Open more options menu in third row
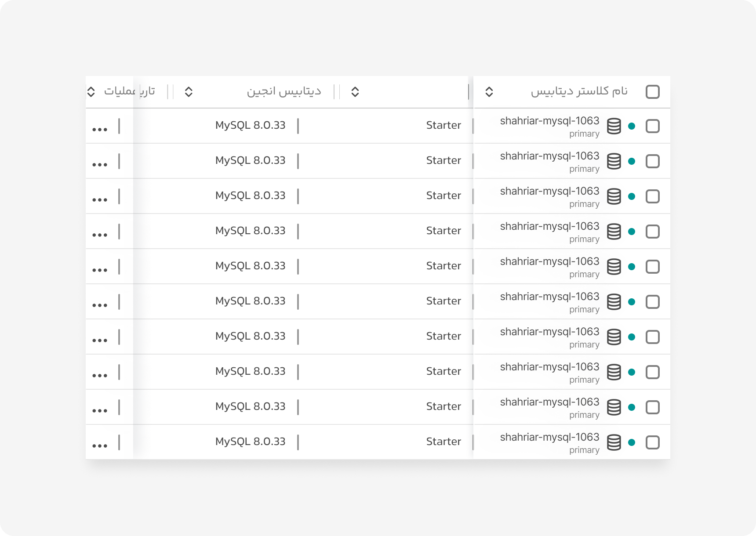The image size is (756, 536). [x=100, y=200]
